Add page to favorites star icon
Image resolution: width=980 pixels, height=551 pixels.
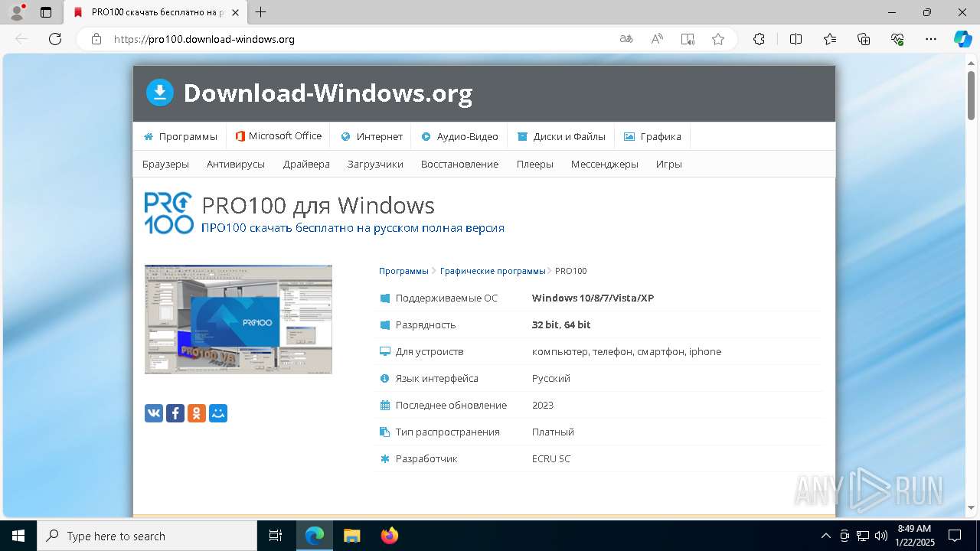click(x=718, y=39)
